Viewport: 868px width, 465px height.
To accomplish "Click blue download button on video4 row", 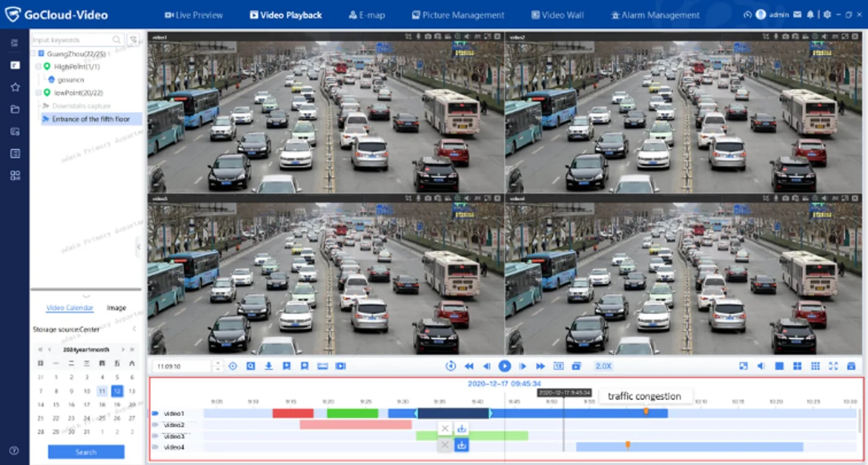I will pyautogui.click(x=461, y=445).
